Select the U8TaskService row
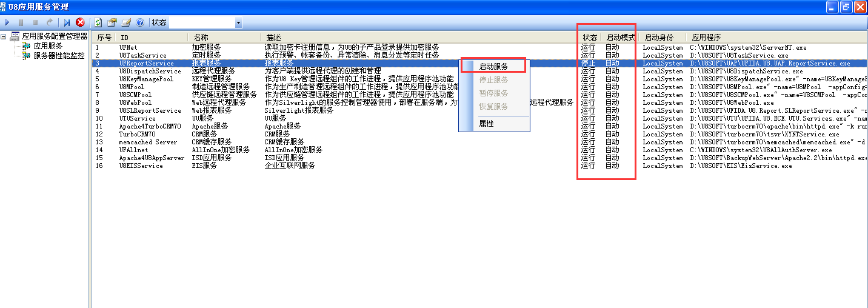868x308 pixels. click(x=480, y=55)
